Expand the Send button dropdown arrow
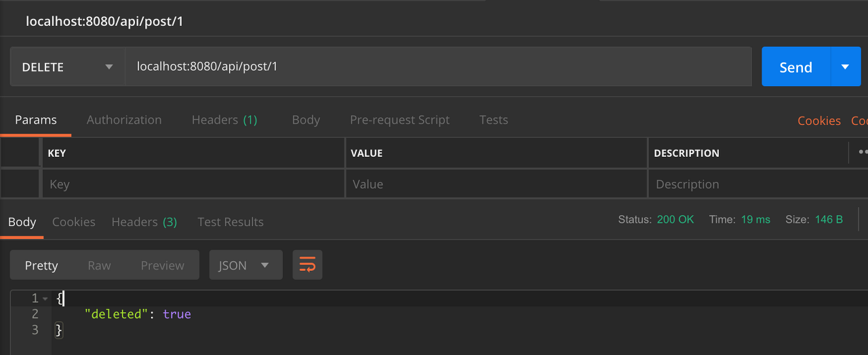Screen dimensions: 868x355 coord(846,67)
